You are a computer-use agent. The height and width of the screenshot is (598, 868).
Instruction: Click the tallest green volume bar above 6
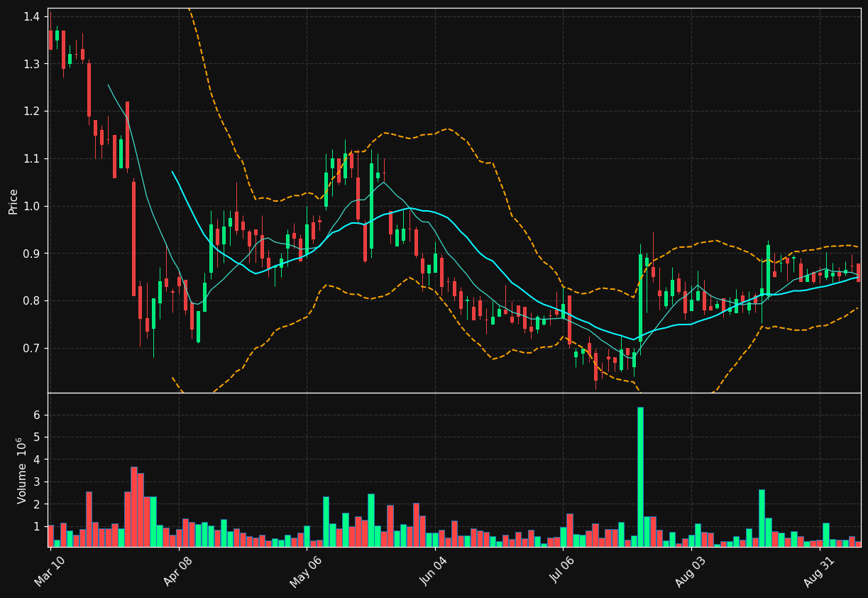tap(640, 477)
